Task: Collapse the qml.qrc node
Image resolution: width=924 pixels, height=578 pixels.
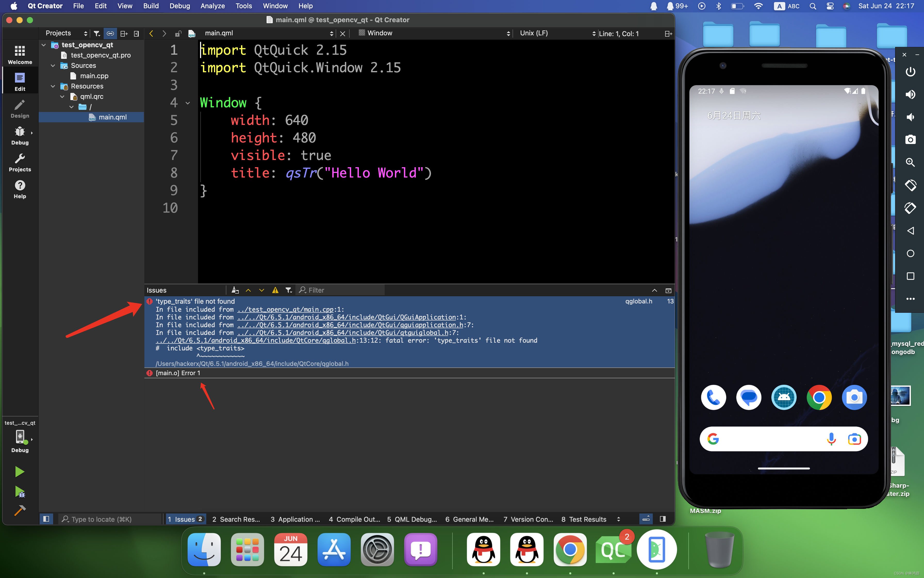Action: pyautogui.click(x=62, y=96)
